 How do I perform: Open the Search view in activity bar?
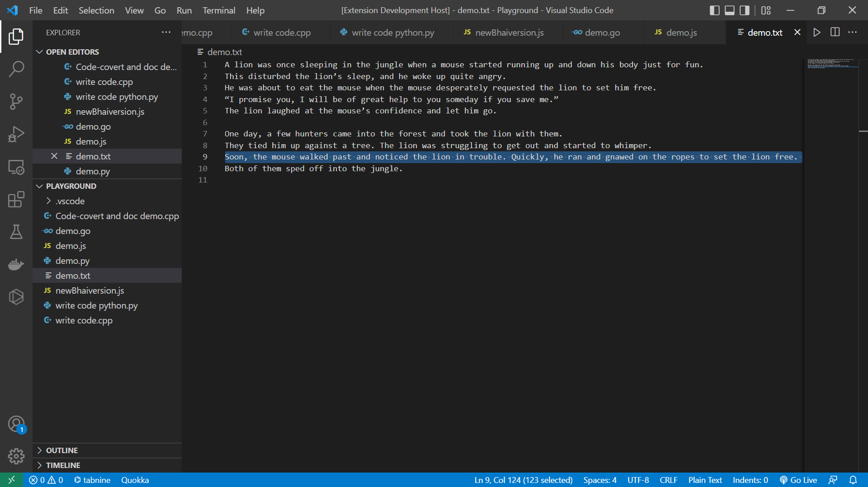[16, 69]
